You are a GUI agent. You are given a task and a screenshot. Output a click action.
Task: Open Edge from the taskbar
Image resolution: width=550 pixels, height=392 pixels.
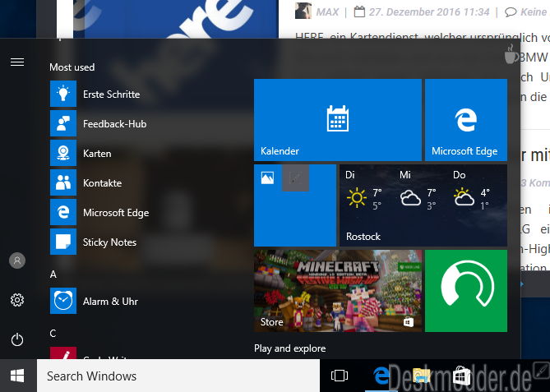click(381, 376)
